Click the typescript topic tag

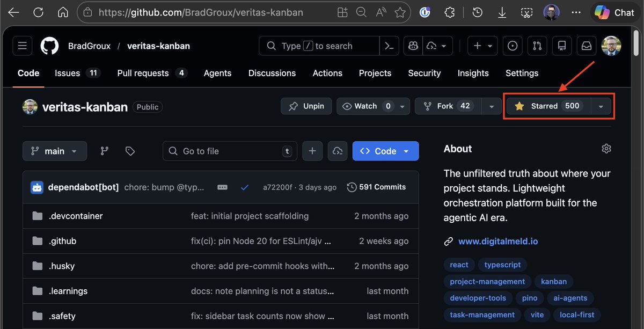coord(502,265)
